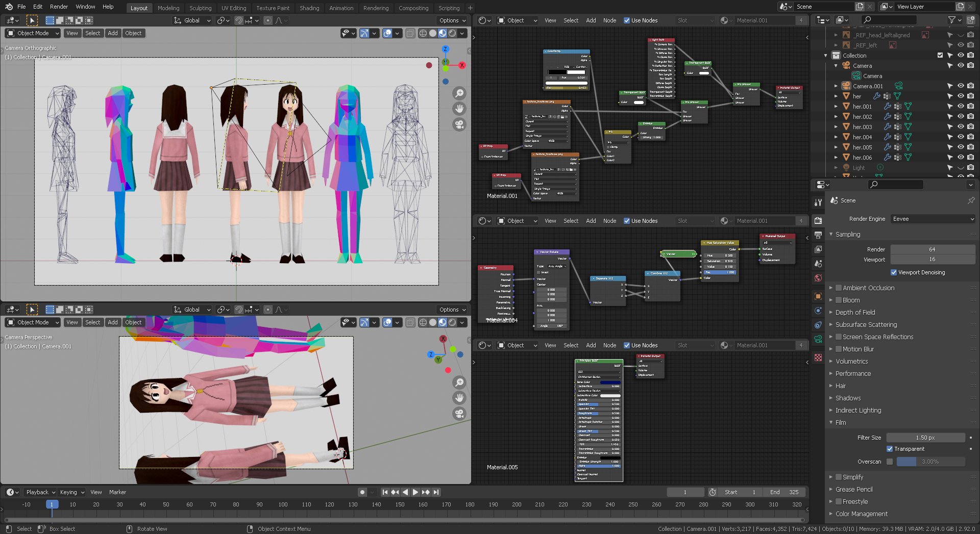
Task: Click the pan hand gizmo in top viewport
Action: click(459, 109)
